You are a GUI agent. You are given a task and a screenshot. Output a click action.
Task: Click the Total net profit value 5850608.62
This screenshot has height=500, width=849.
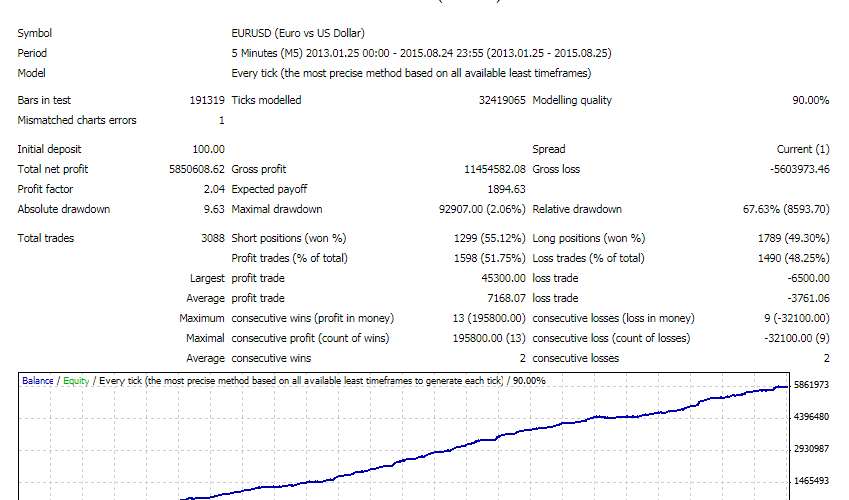(197, 169)
